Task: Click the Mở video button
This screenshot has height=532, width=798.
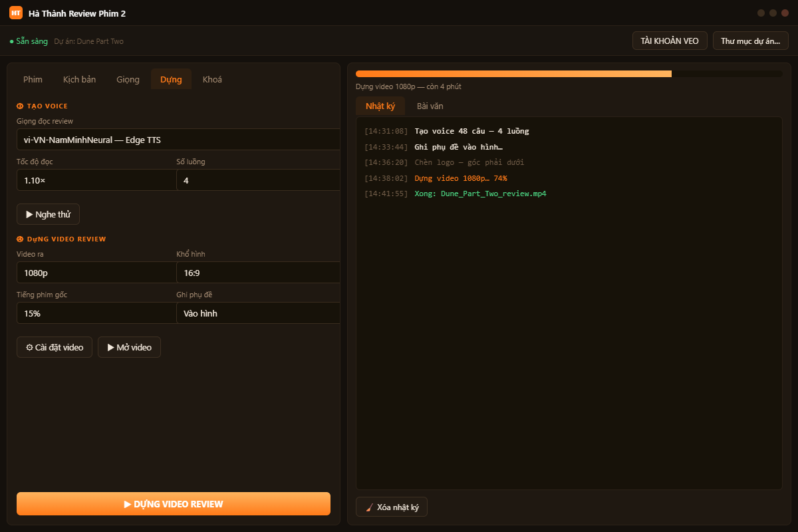Action: point(129,347)
